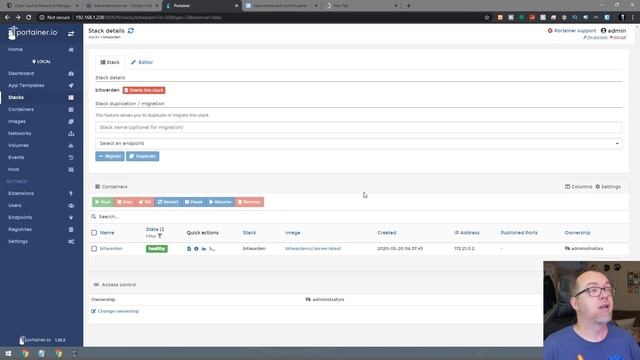The height and width of the screenshot is (360, 640).
Task: Click the container logs quick action icon
Action: pos(189,249)
